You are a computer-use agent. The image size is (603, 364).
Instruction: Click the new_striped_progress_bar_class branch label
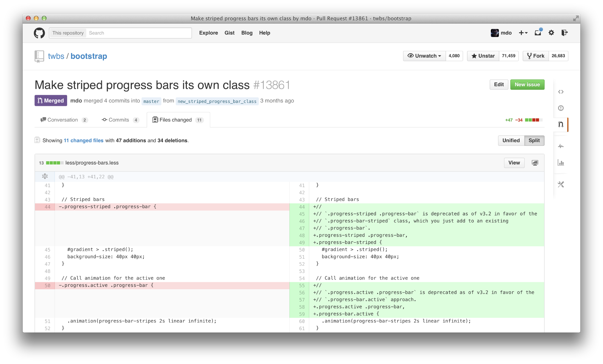(x=217, y=101)
